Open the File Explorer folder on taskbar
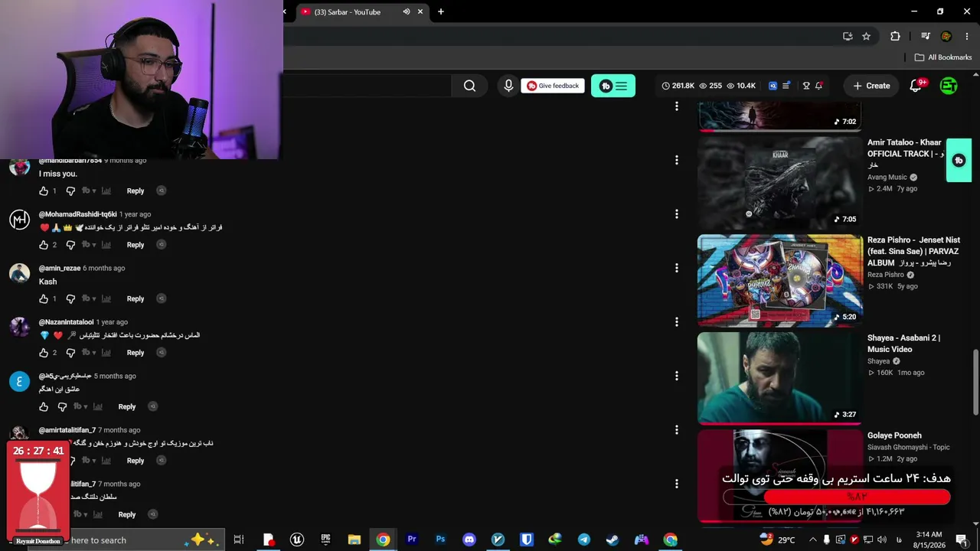 [354, 540]
